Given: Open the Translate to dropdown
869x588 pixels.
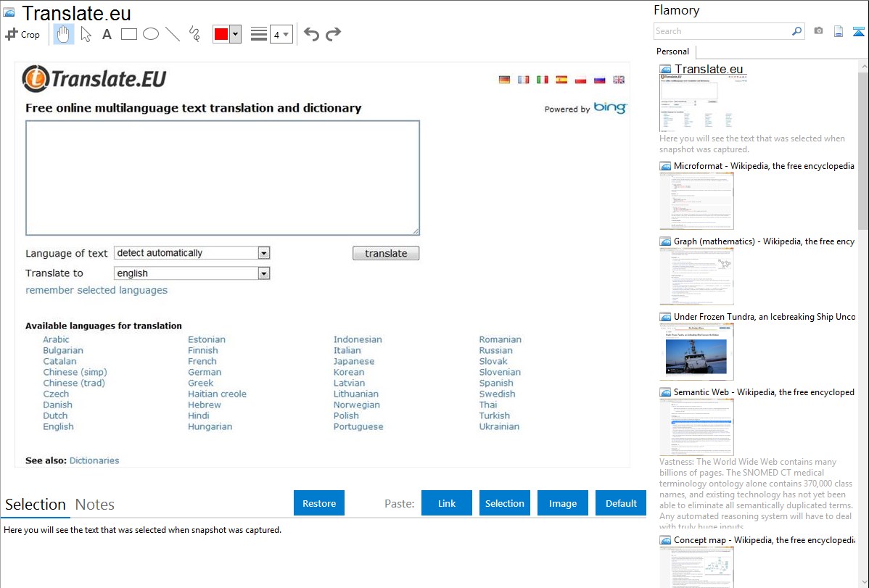Looking at the screenshot, I should pyautogui.click(x=191, y=273).
